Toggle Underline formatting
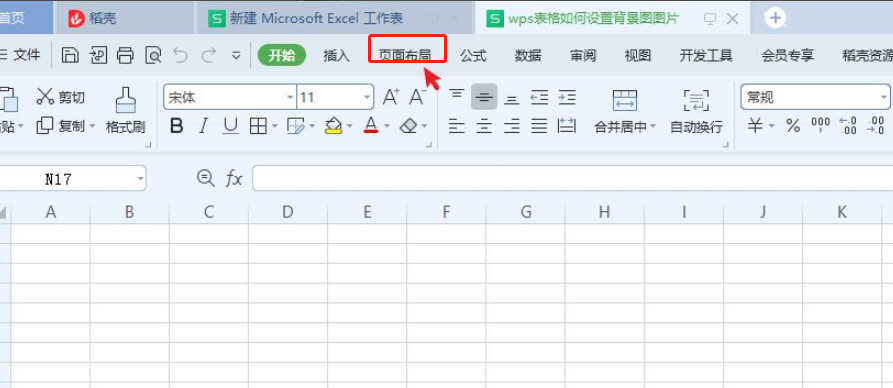 click(230, 126)
